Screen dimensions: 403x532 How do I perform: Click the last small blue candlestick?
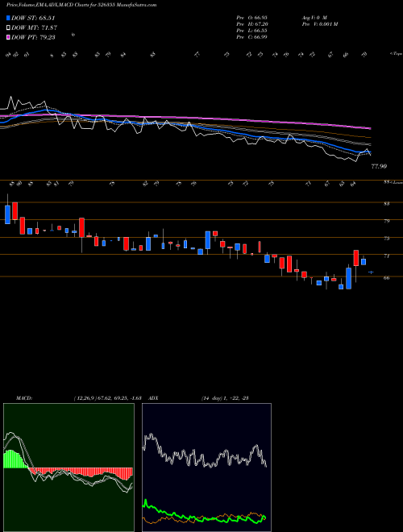(x=371, y=272)
